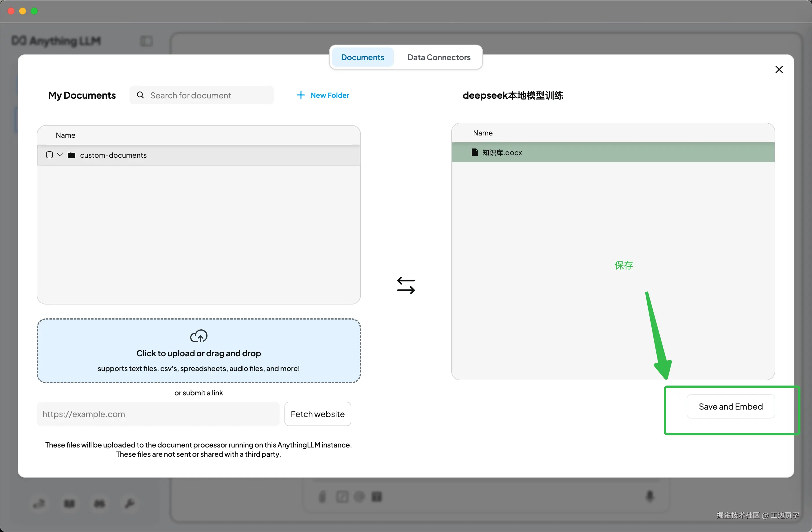Click the custom-documents folder icon
The image size is (812, 532).
click(x=71, y=155)
